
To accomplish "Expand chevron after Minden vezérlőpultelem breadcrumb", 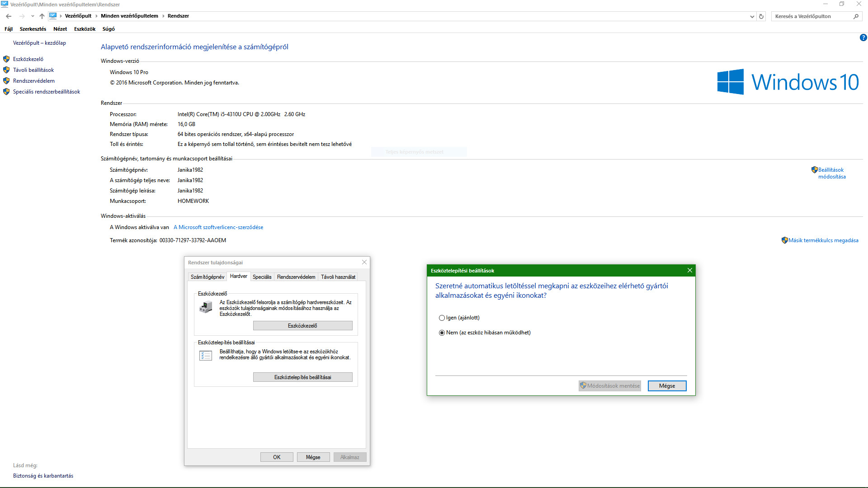I will click(x=163, y=16).
